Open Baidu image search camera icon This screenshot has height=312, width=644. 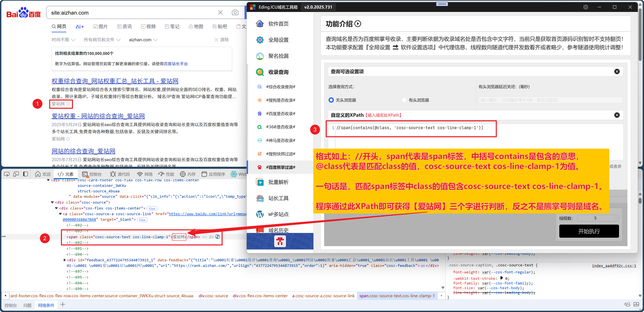tap(235, 13)
